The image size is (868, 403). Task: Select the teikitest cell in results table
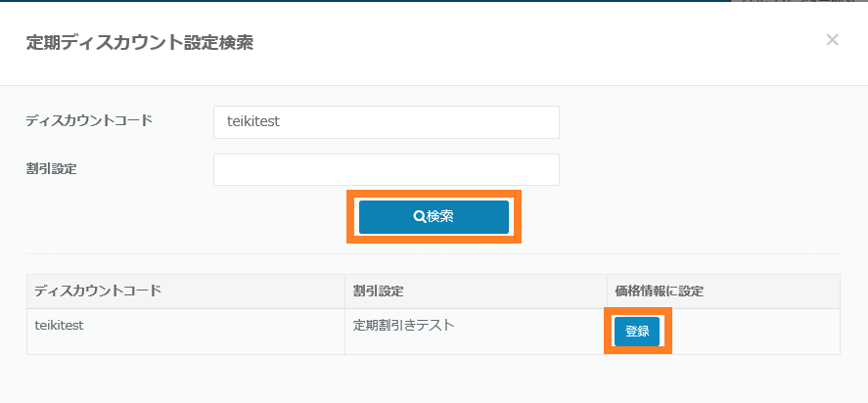[x=59, y=326]
